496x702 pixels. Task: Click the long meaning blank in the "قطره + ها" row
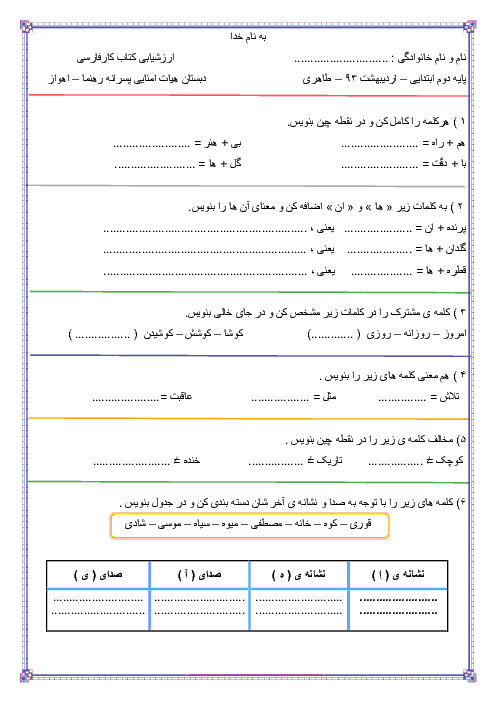205,273
